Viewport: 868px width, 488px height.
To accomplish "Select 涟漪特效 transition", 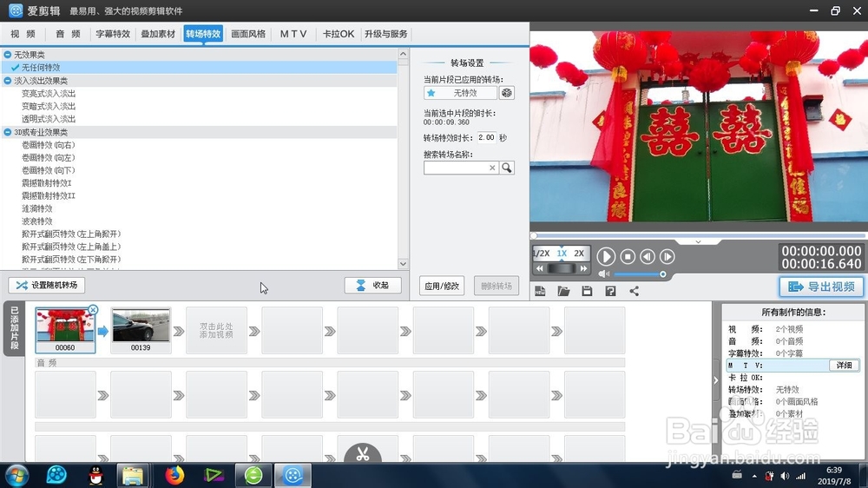I will click(x=37, y=208).
